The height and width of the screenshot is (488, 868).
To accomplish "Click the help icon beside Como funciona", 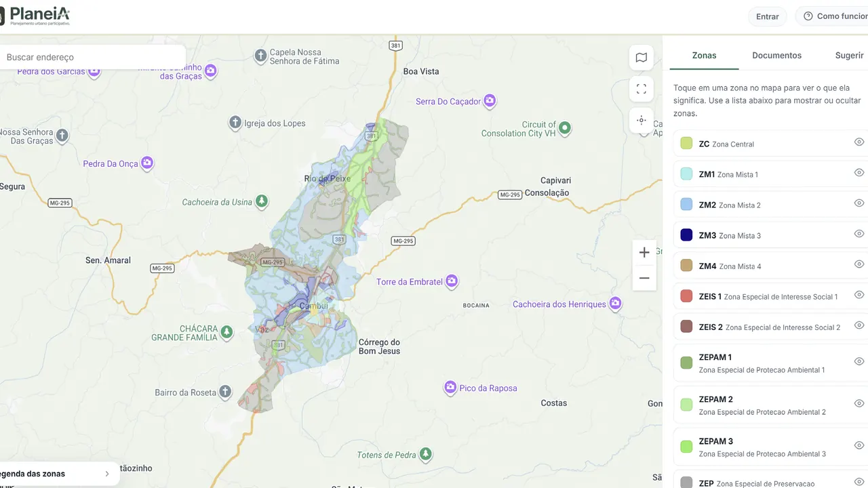I will point(808,16).
